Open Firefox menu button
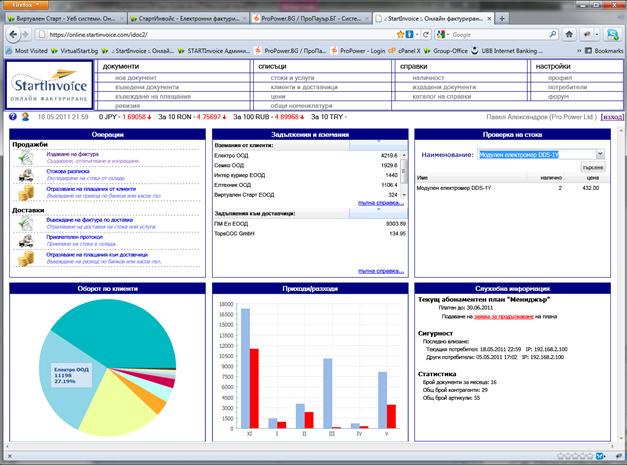This screenshot has height=465, width=627. tap(25, 5)
